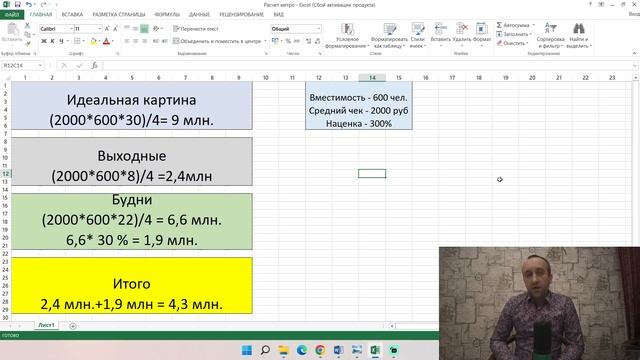Switch to РАЗМЕТКА СТРАНИЦЫ tab
640x360 pixels.
click(x=119, y=15)
